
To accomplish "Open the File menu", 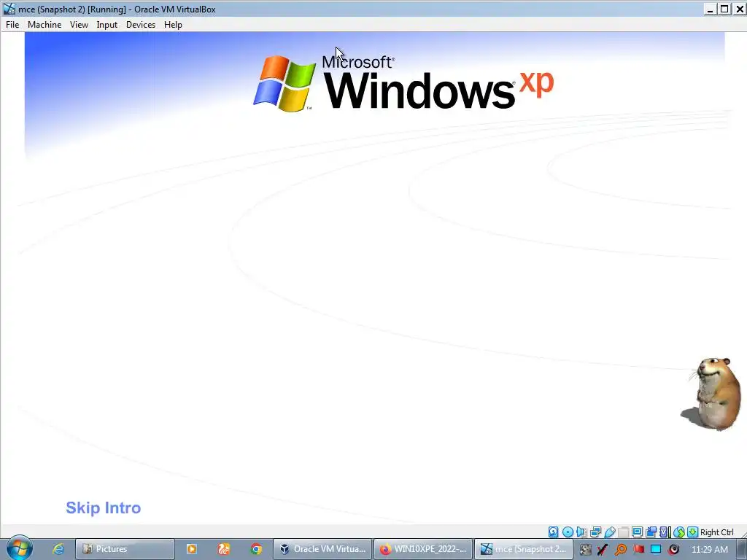I will [12, 25].
